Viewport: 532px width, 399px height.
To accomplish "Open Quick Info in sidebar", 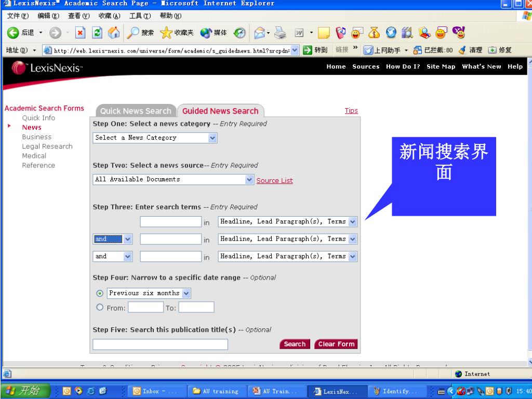I will pyautogui.click(x=38, y=118).
